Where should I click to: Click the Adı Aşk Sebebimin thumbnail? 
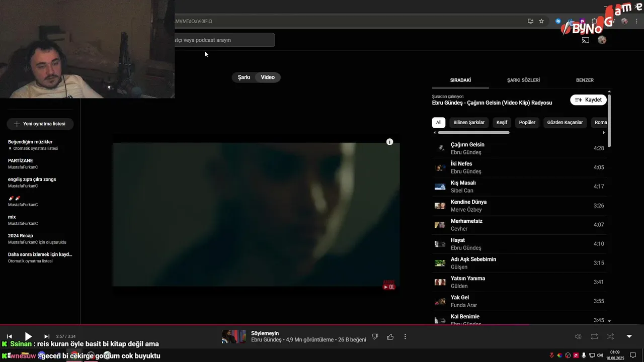440,263
